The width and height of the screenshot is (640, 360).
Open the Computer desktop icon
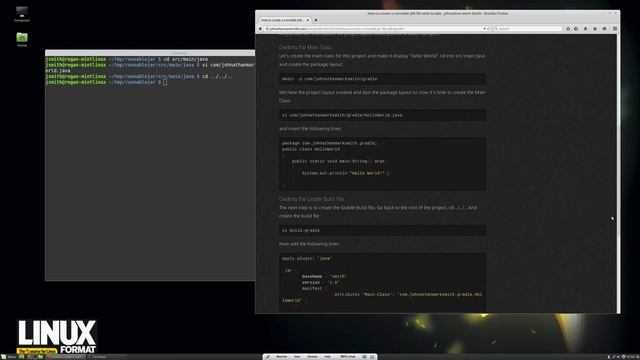(x=22, y=13)
